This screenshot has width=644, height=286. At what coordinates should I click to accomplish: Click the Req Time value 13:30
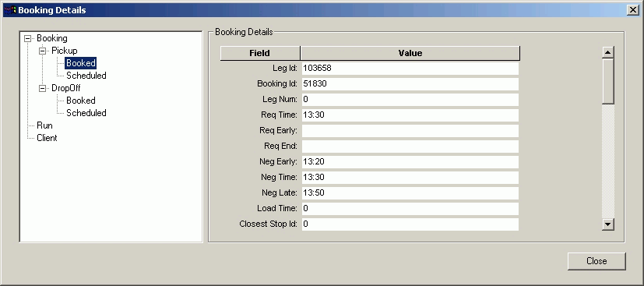pos(410,115)
